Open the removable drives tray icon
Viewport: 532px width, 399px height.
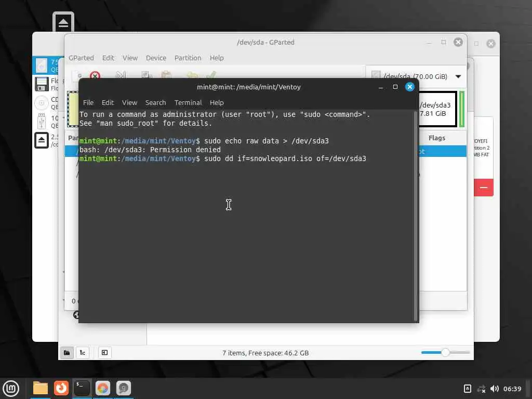(x=467, y=389)
